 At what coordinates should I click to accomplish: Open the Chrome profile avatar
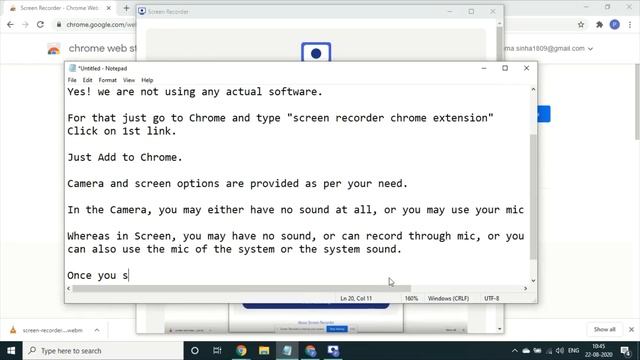(x=615, y=24)
